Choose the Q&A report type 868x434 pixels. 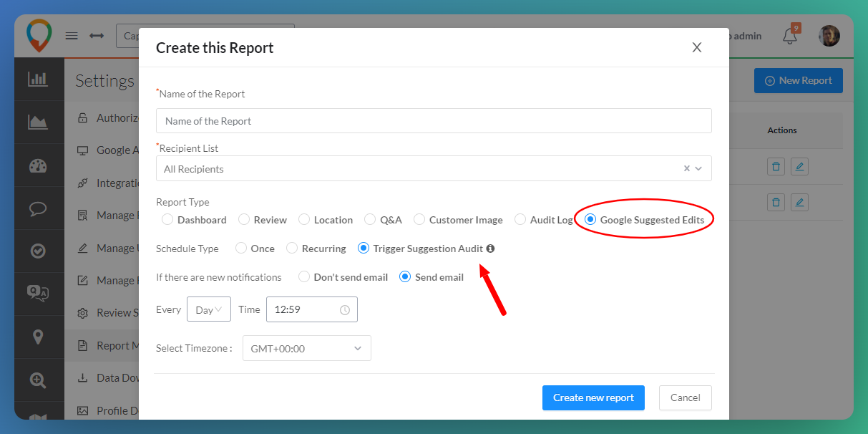[383, 220]
